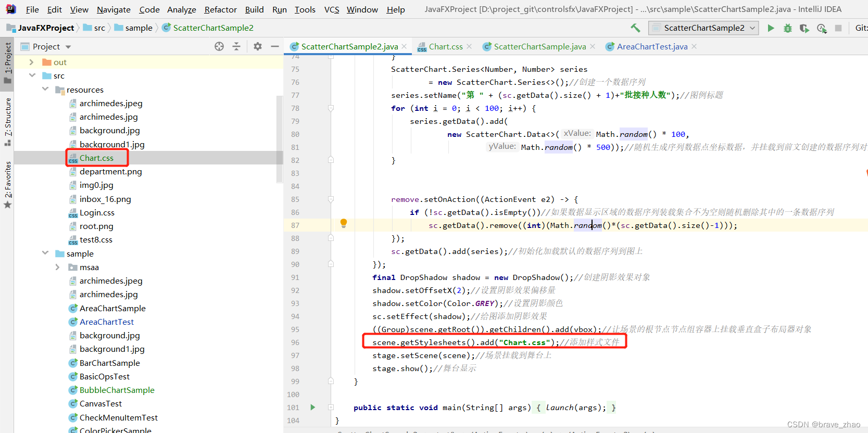868x433 pixels.
Task: Select department.png in resources
Action: point(110,171)
